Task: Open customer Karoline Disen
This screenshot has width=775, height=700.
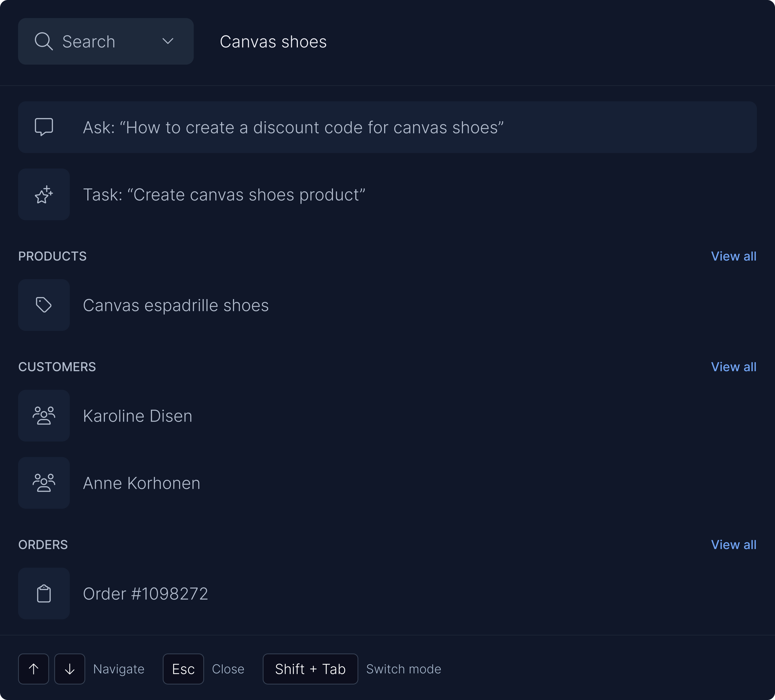Action: point(138,415)
